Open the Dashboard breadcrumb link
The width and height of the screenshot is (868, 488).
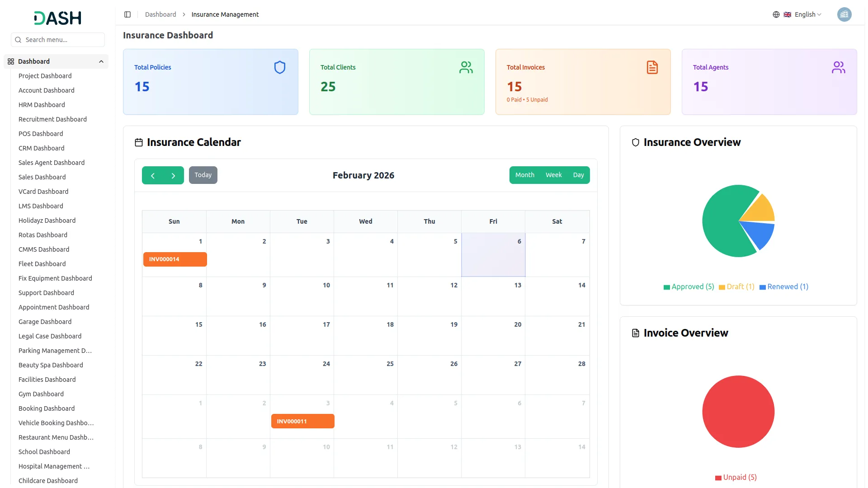pos(160,14)
